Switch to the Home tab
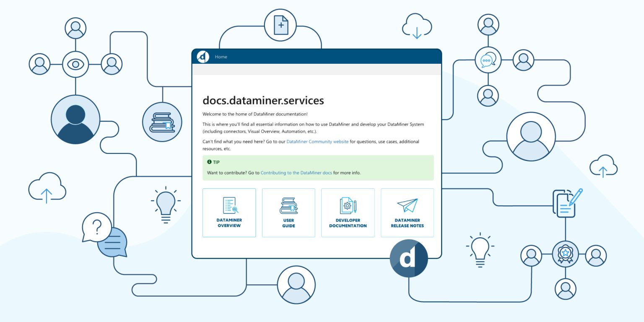The height and width of the screenshot is (322, 644). coord(221,57)
